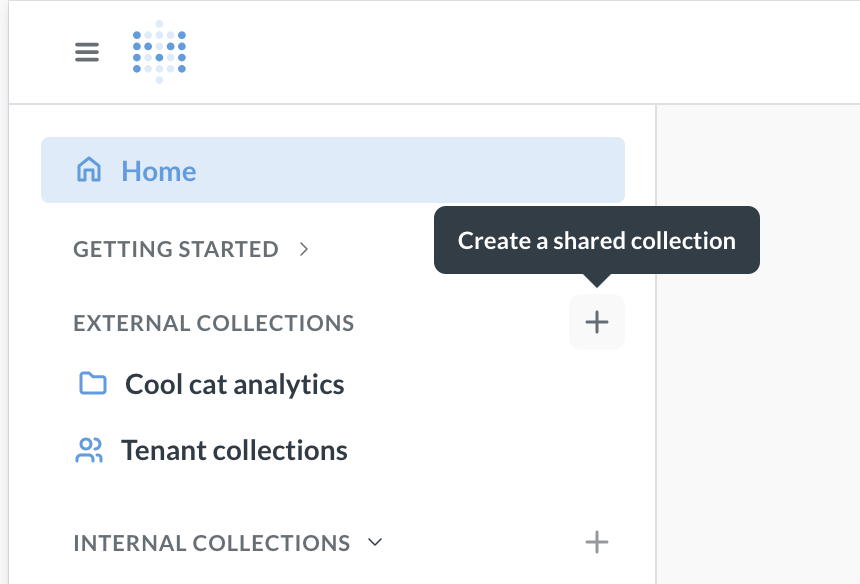Select the house icon next to Home
Image resolution: width=860 pixels, height=584 pixels.
tap(90, 170)
